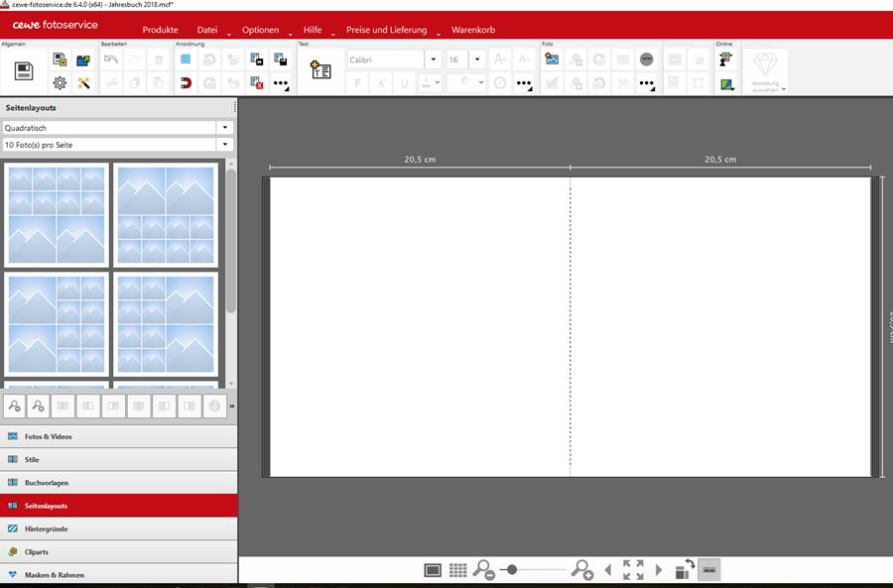Click the insert photo icon
Screen dimensions: 893x588
(552, 59)
